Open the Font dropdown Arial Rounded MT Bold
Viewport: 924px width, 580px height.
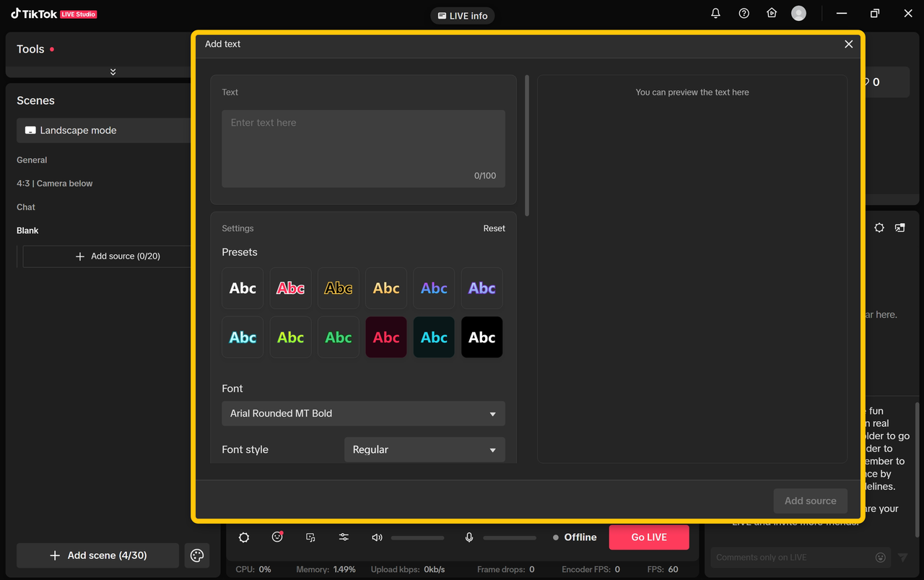point(363,414)
